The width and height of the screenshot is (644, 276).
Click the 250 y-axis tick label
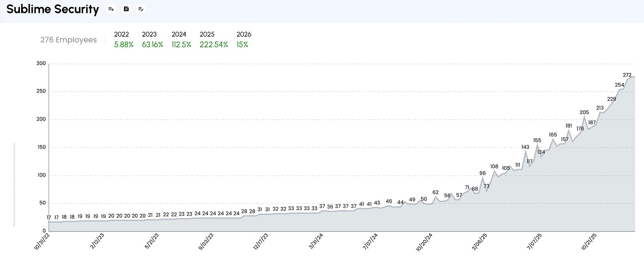(41, 91)
